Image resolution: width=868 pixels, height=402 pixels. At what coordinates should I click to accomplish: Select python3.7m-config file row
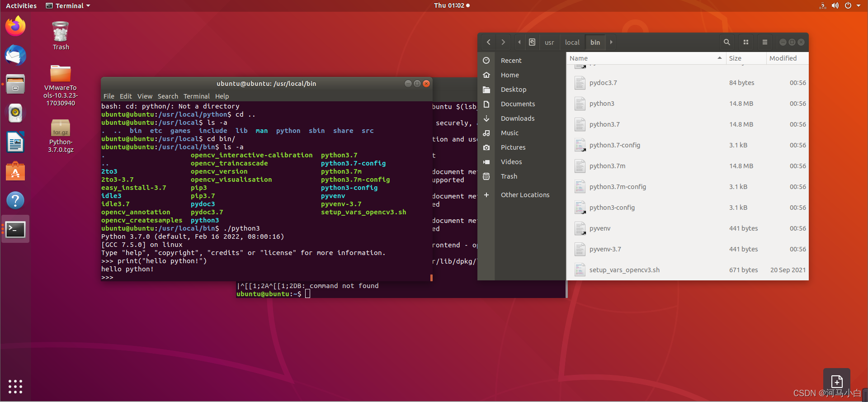pos(688,187)
